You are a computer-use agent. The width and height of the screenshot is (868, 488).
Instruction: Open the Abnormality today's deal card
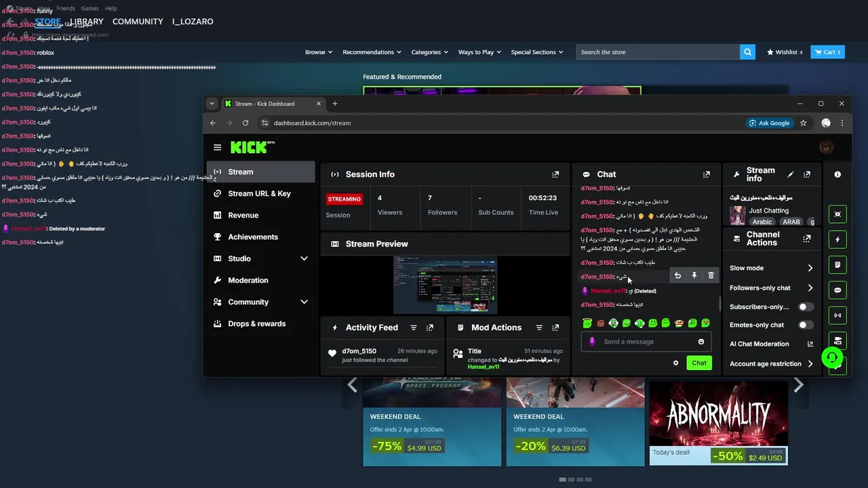pos(719,423)
